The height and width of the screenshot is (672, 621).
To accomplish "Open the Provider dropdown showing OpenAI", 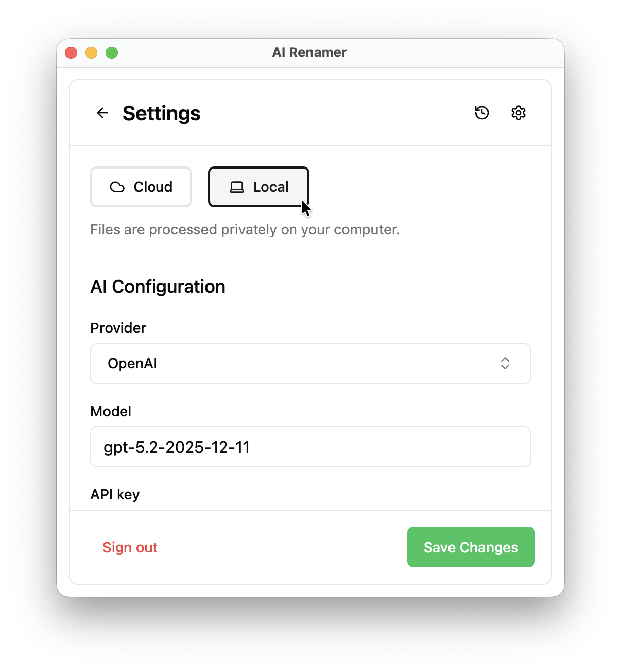I will pos(310,363).
